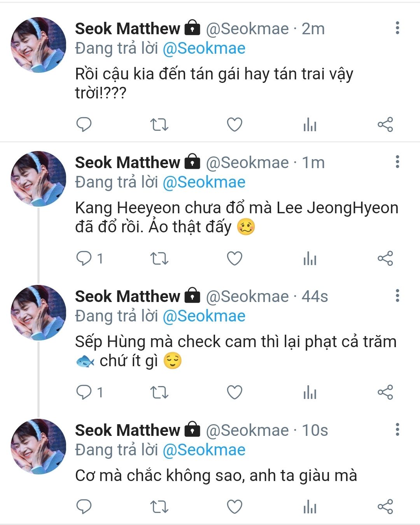Screen dimensions: 420x525
Task: Open more options on the 1m tweet
Action: (397, 162)
